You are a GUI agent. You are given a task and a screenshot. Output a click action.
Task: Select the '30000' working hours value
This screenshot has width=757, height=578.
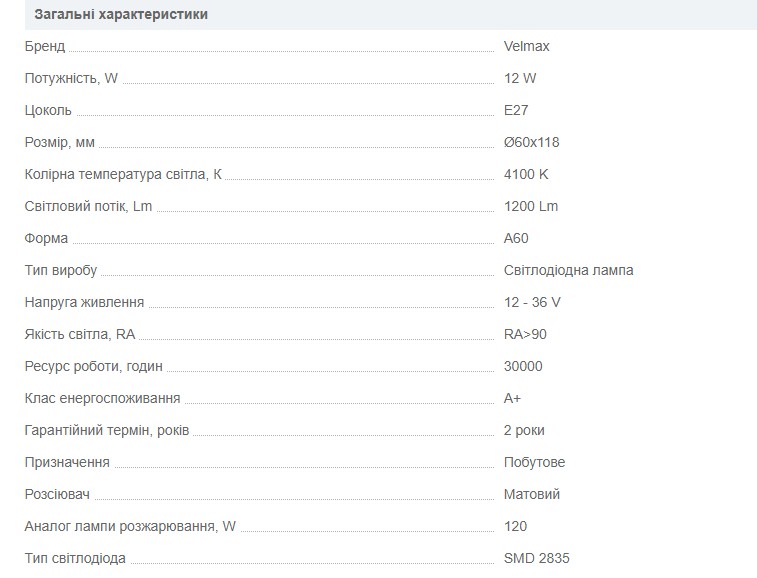point(523,366)
